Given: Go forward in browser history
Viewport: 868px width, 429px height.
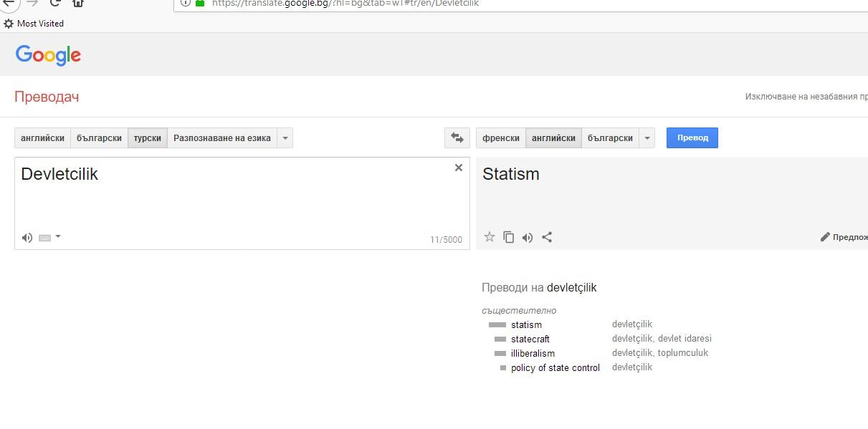Looking at the screenshot, I should (32, 3).
